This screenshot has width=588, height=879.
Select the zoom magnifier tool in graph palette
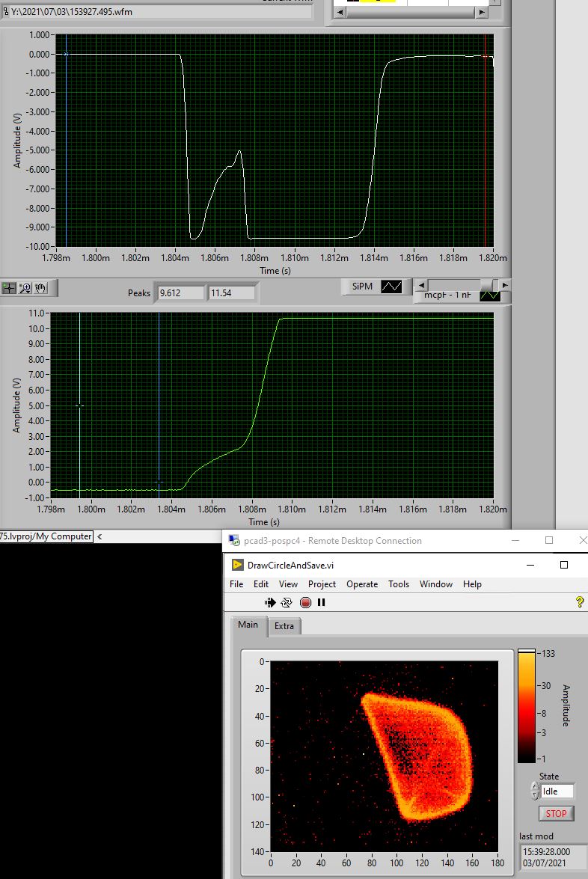click(x=25, y=288)
